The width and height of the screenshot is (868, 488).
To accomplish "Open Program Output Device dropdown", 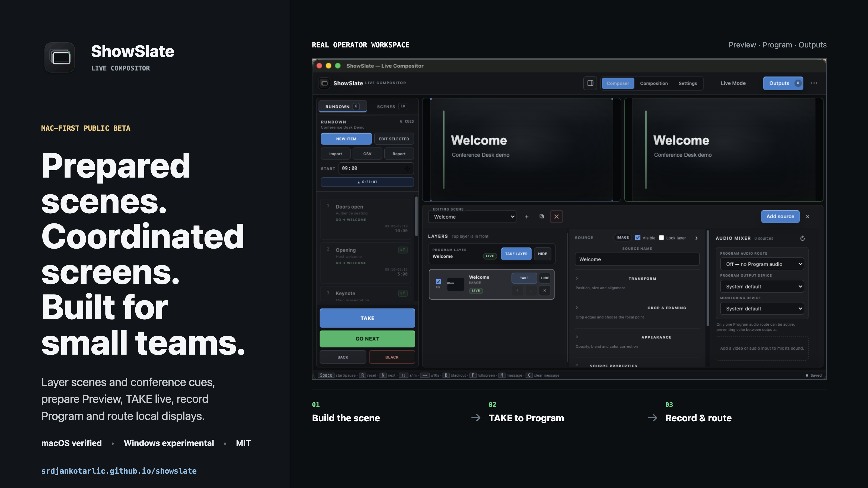I will click(762, 287).
